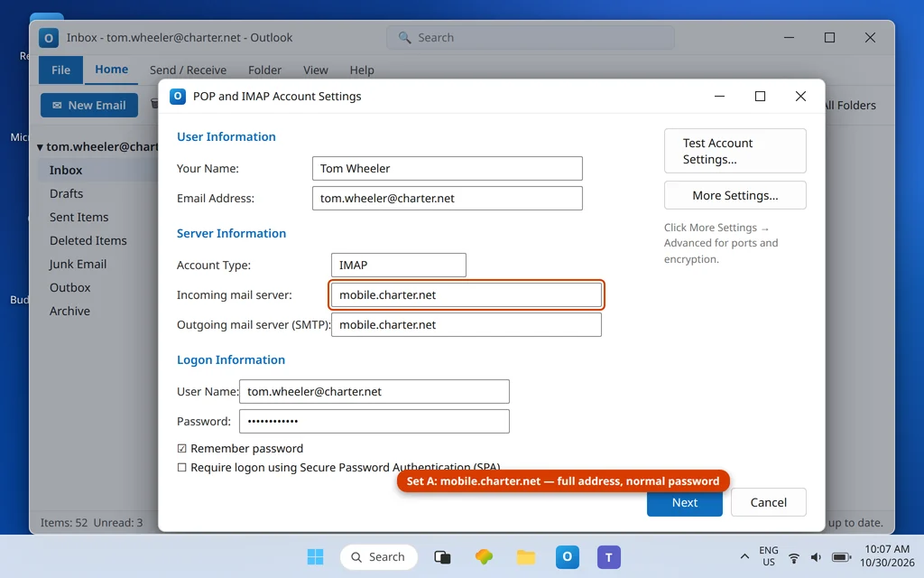Open the Deleted Items folder

[x=97, y=241]
